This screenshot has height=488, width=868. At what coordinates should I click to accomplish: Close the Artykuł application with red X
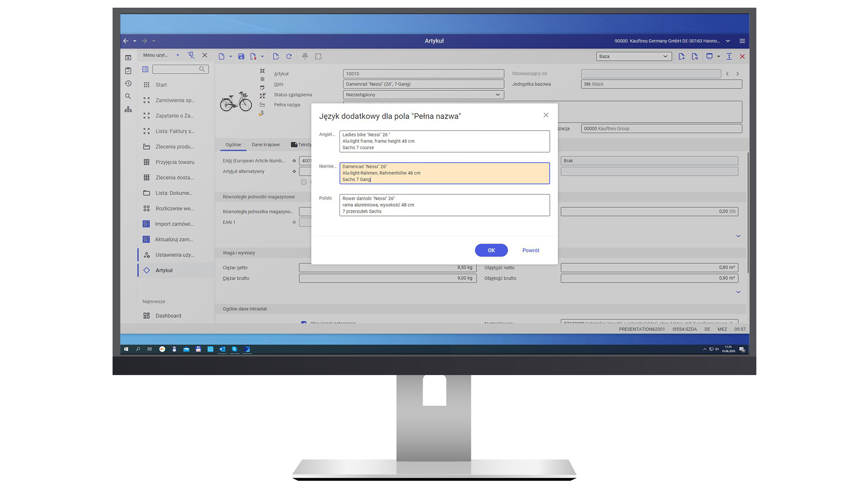tap(742, 56)
